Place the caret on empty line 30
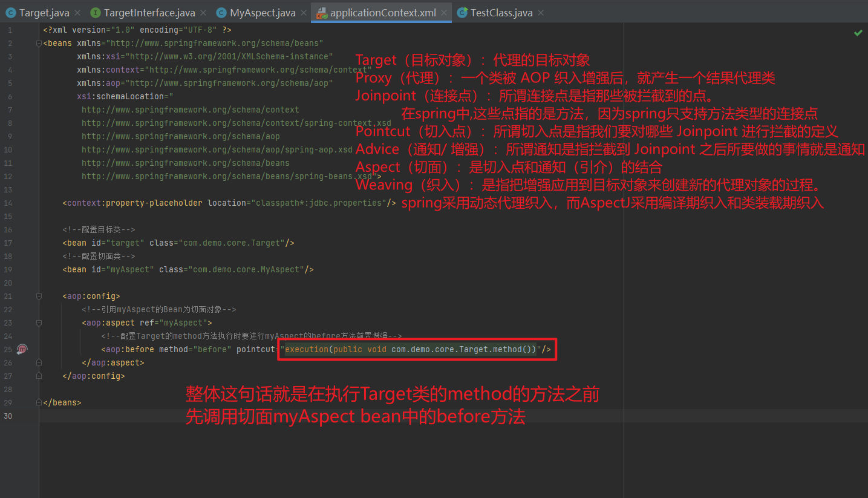This screenshot has width=868, height=498. (454, 416)
